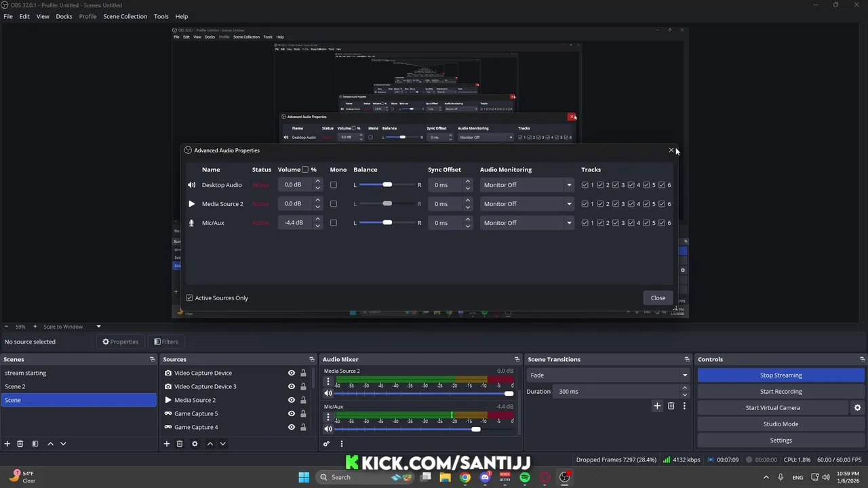Click Stop Streaming
The image size is (868, 488).
click(x=781, y=375)
